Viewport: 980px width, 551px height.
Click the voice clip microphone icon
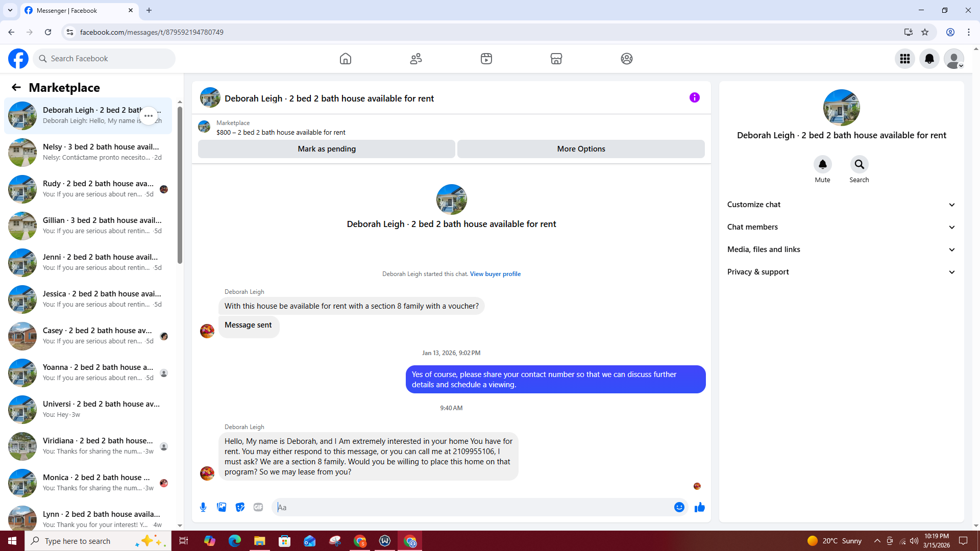(203, 507)
